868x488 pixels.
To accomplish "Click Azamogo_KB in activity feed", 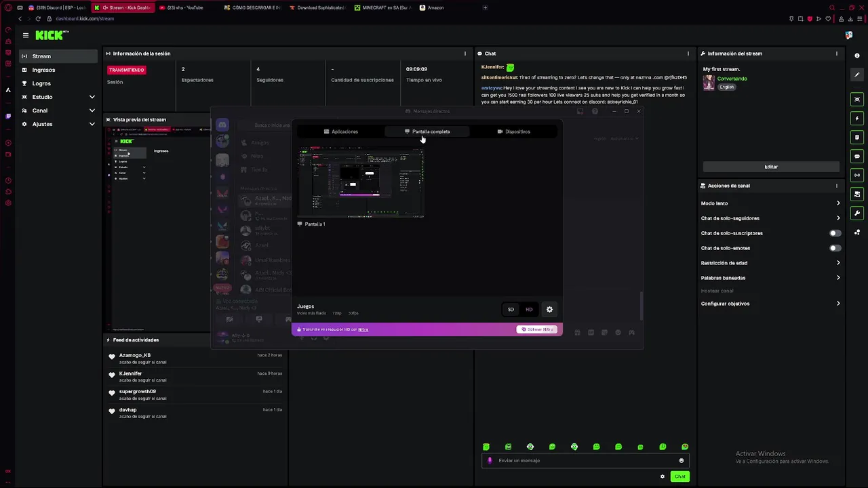I will point(135,355).
